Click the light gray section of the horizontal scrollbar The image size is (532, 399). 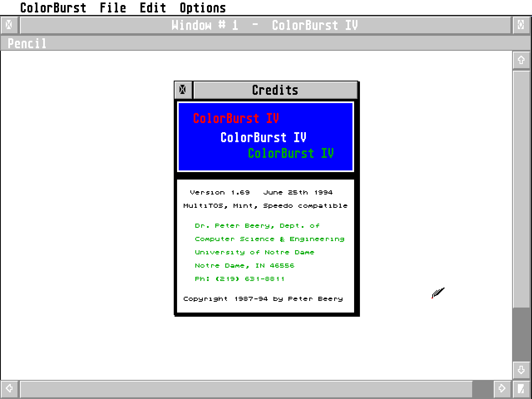[x=245, y=389]
